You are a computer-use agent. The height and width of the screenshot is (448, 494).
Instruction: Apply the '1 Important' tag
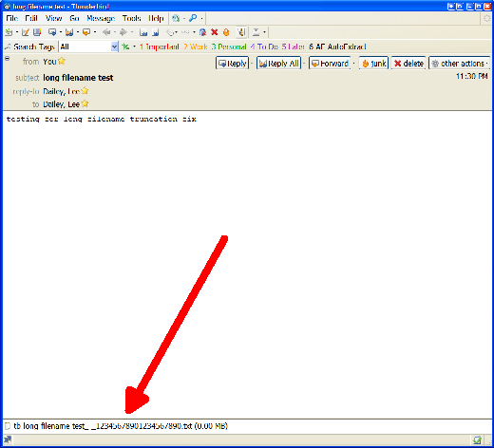point(160,47)
